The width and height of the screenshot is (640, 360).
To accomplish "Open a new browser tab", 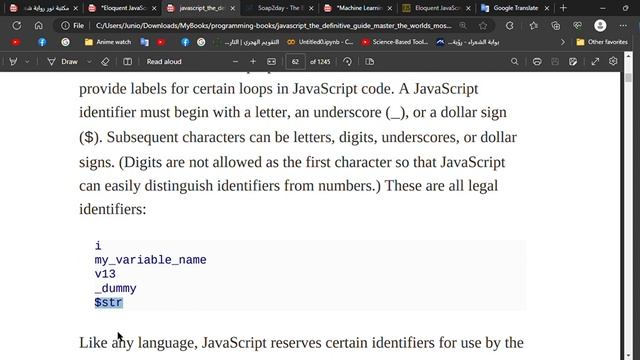I will tap(563, 8).
